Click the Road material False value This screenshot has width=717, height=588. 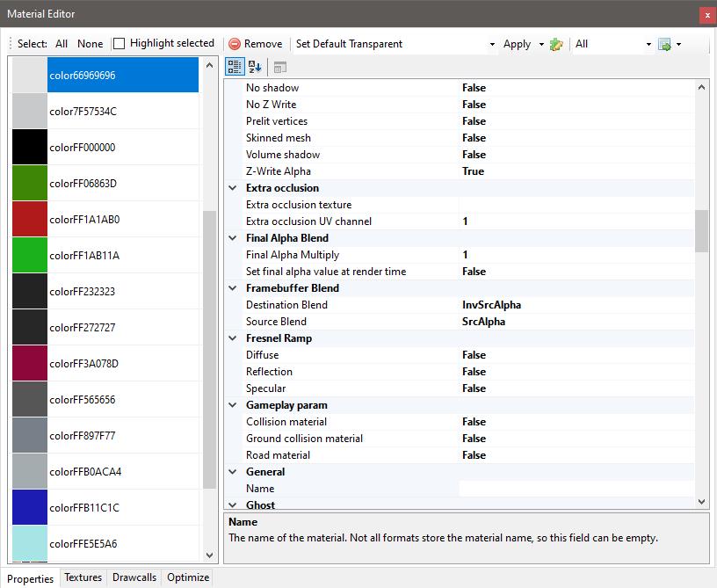click(474, 455)
